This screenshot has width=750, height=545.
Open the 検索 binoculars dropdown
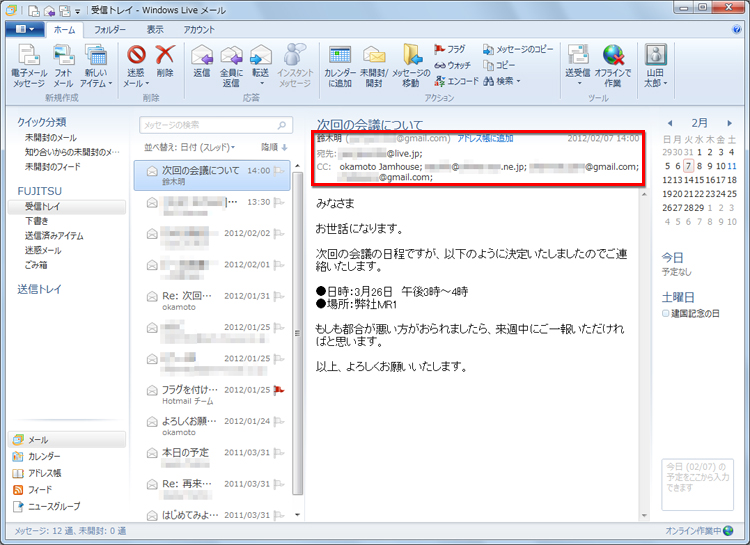pyautogui.click(x=502, y=81)
